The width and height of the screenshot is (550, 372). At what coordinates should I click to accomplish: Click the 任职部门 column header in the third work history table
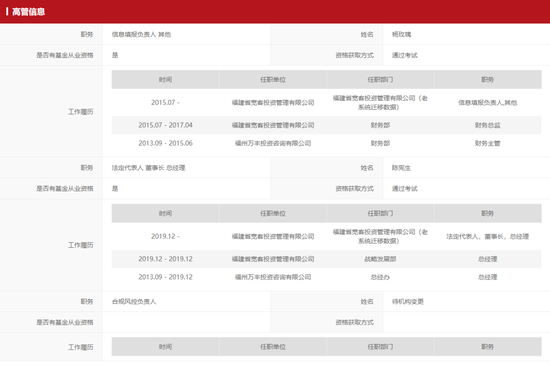(x=380, y=347)
